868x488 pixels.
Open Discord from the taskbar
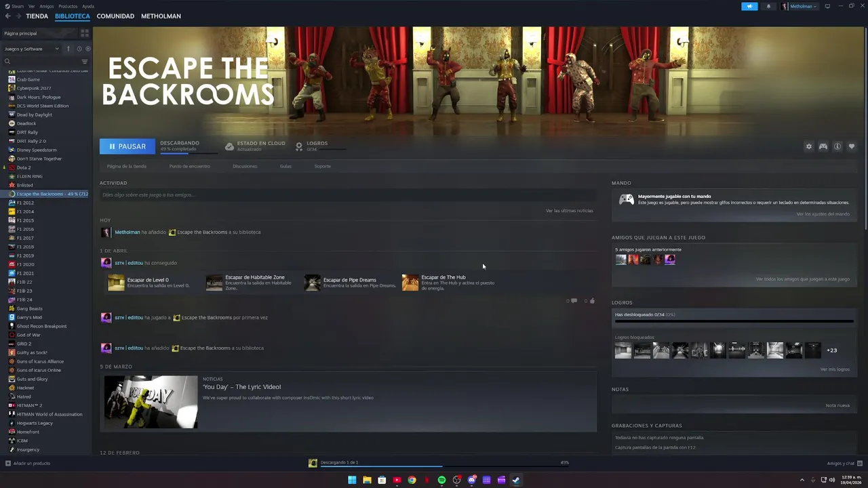click(x=471, y=480)
